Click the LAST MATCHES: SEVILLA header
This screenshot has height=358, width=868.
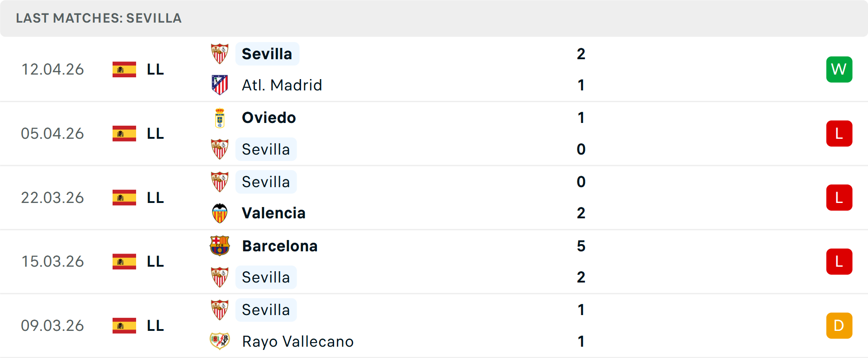[99, 19]
